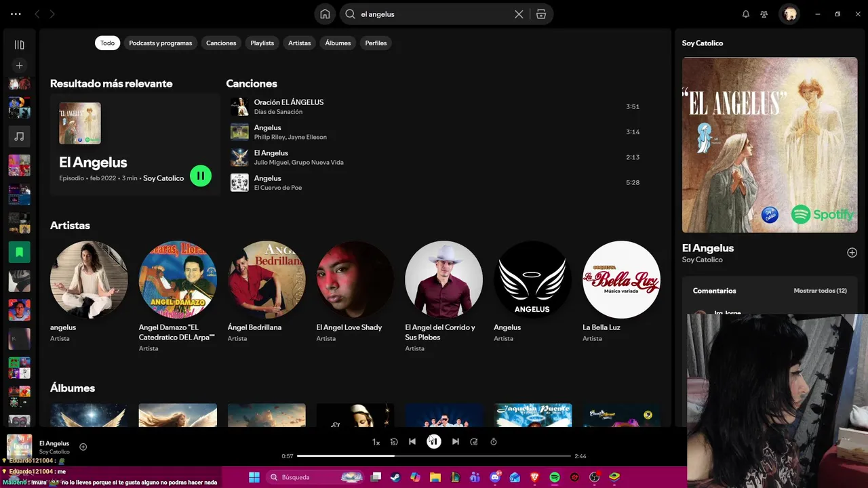The image size is (868, 488).
Task: Skip forward 15 seconds
Action: pos(474,442)
